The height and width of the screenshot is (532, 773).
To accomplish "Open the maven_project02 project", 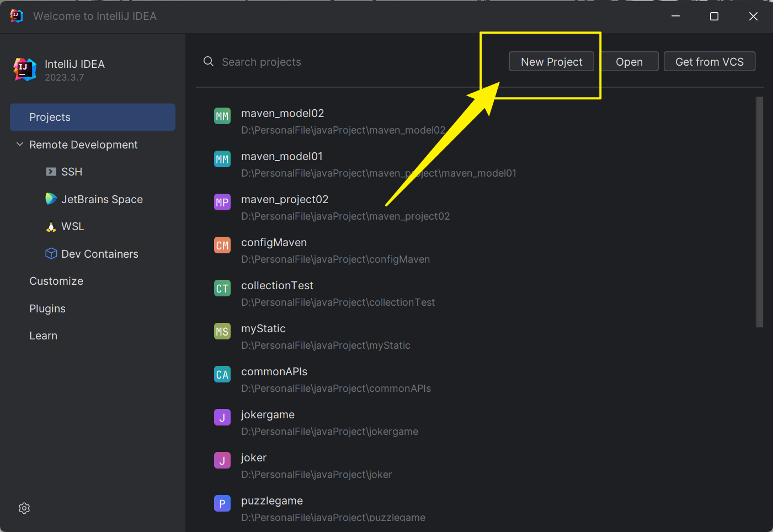I will 285,199.
